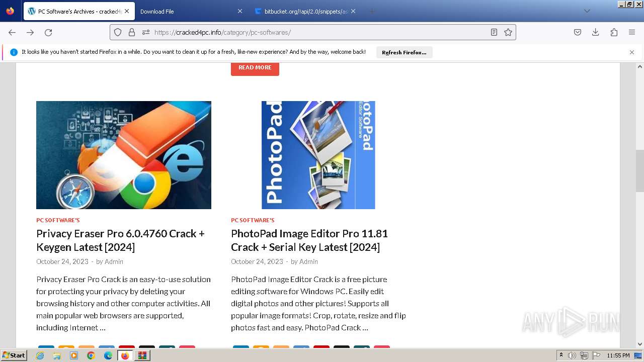Viewport: 644px width, 362px height.
Task: Open site permissions icon in address bar
Action: [x=146, y=32]
